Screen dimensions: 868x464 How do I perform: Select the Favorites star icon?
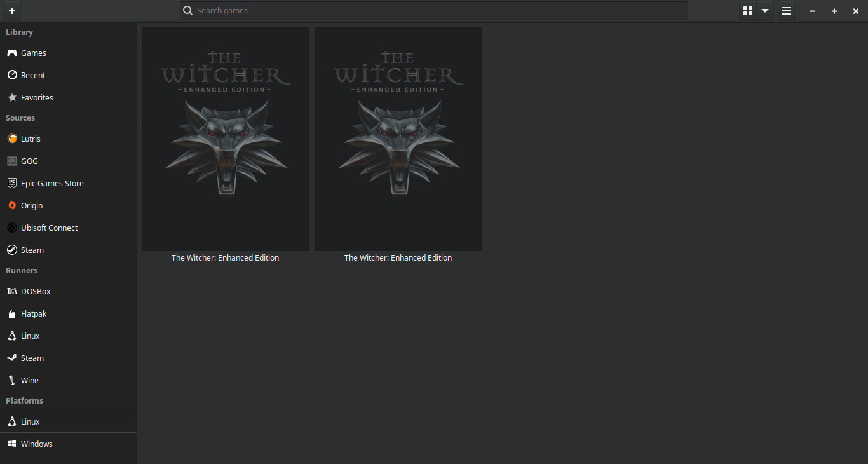12,97
